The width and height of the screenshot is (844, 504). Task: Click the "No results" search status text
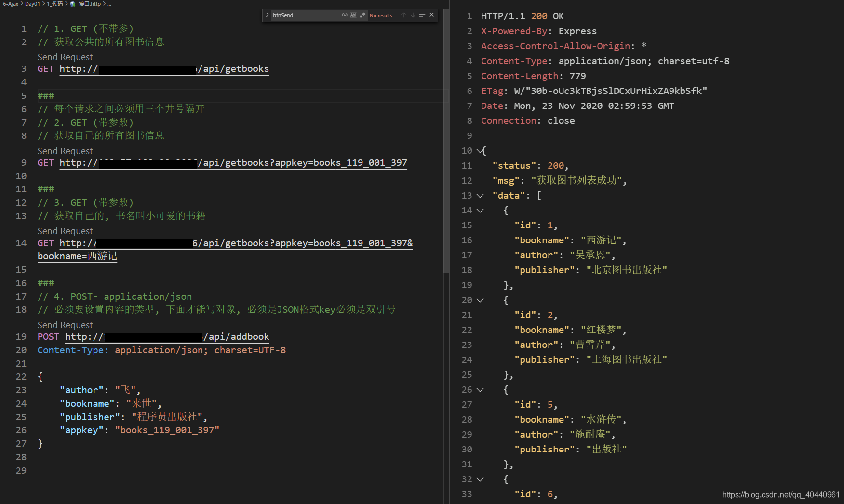pos(381,15)
